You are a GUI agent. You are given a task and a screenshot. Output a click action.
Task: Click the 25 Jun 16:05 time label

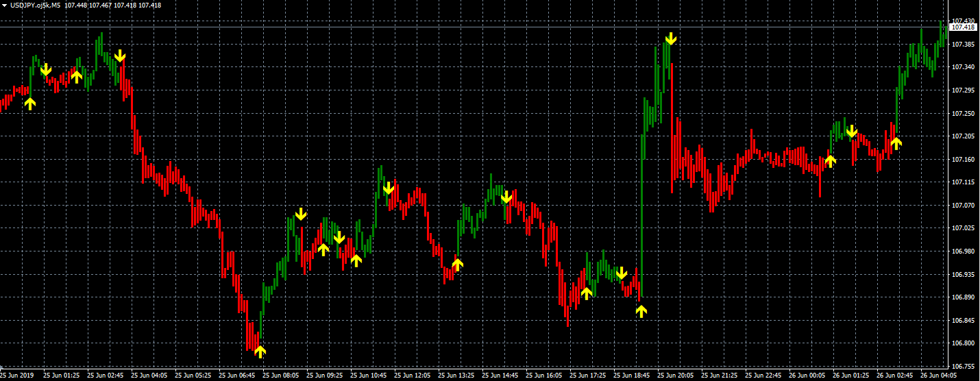point(544,376)
